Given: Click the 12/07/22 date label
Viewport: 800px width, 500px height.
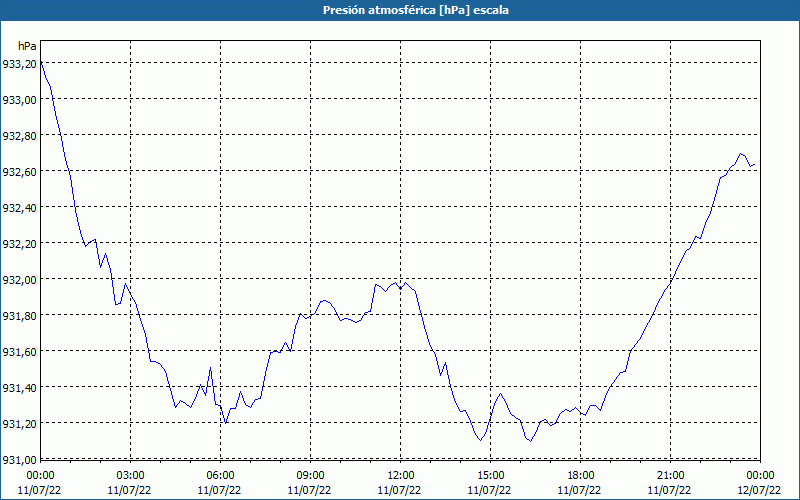Looking at the screenshot, I should pos(759,490).
